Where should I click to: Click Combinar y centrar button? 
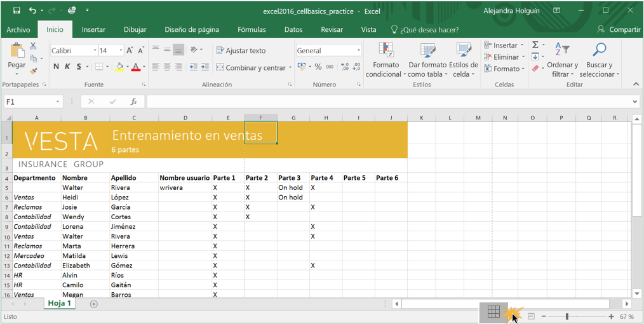click(251, 67)
